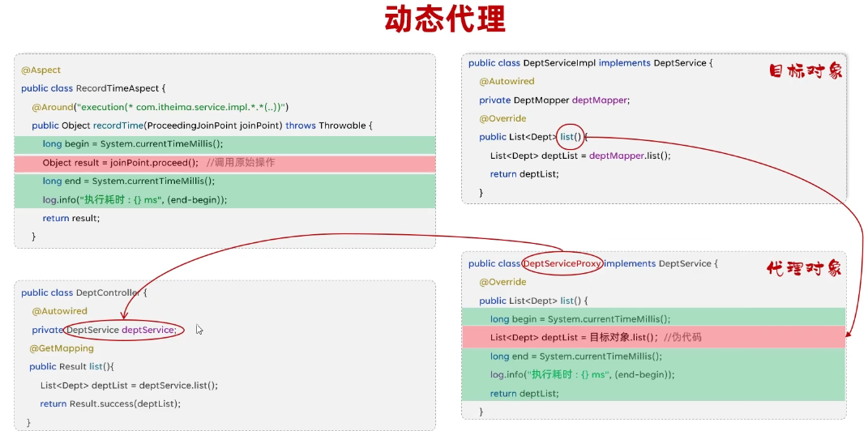Select the red 目标对象 label
The width and height of the screenshot is (868, 431).
(x=806, y=71)
